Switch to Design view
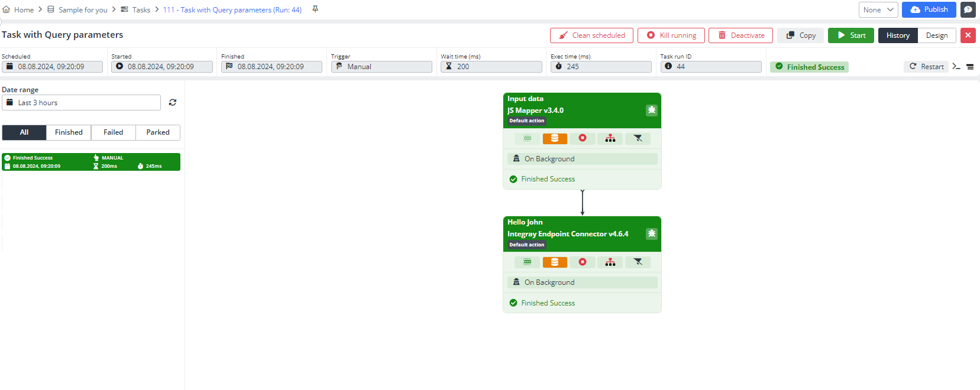 pyautogui.click(x=936, y=35)
